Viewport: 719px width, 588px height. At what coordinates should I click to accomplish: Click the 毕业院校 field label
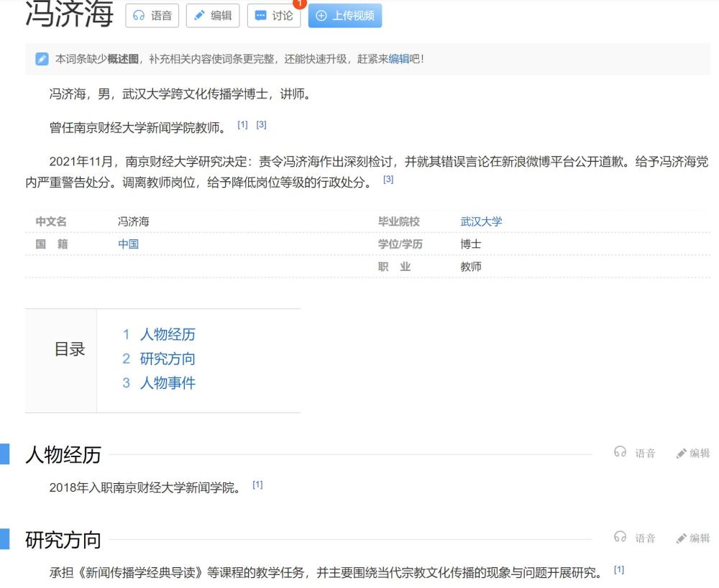coord(399,222)
